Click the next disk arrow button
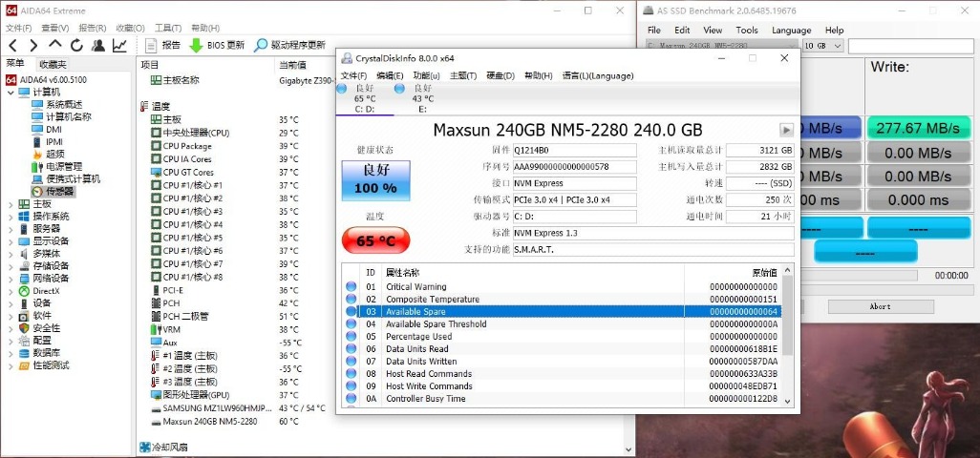980x458 pixels. pos(786,130)
